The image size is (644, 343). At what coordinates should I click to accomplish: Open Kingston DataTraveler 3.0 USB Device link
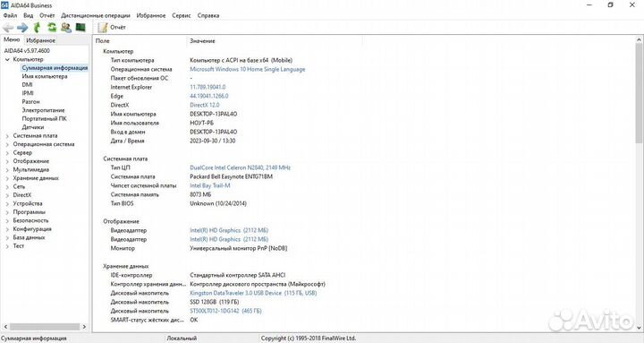point(253,293)
